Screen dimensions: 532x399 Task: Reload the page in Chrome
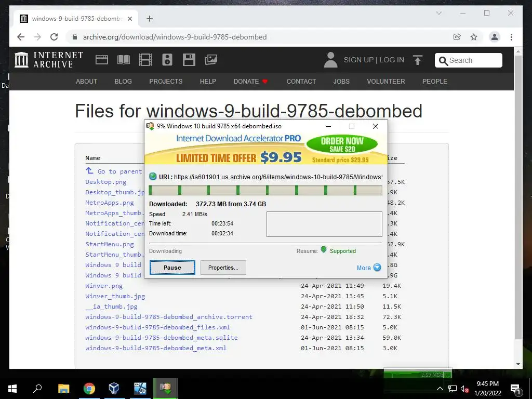point(54,37)
